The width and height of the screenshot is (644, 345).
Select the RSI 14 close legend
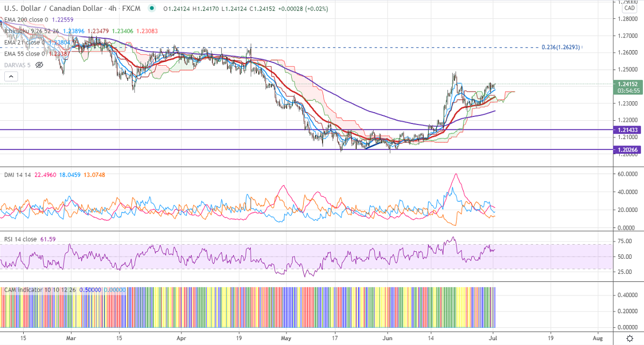20,239
